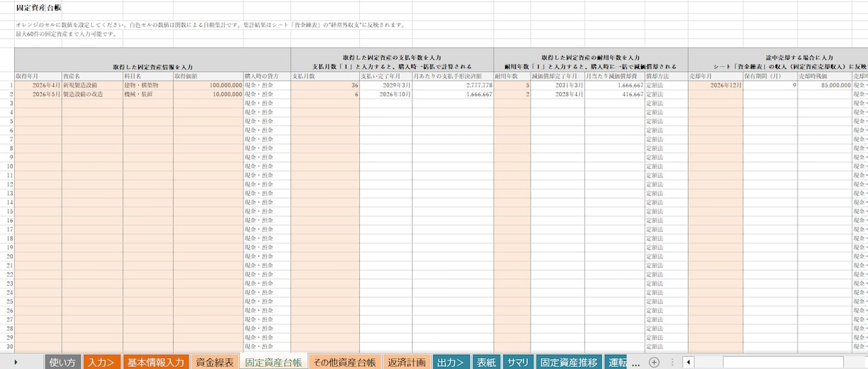
Task: Select the 支払い完了年月 cell 2029年3月
Action: coord(386,85)
